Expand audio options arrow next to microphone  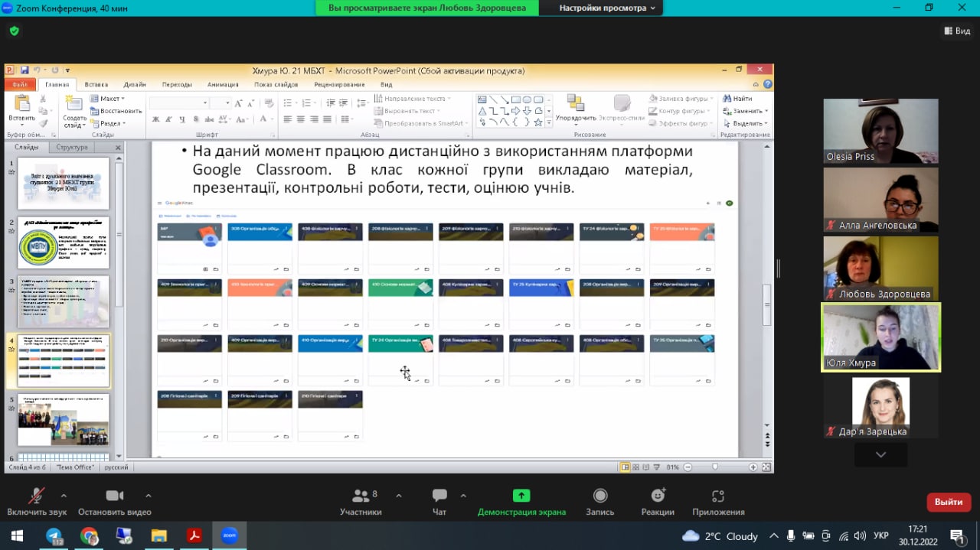(63, 496)
